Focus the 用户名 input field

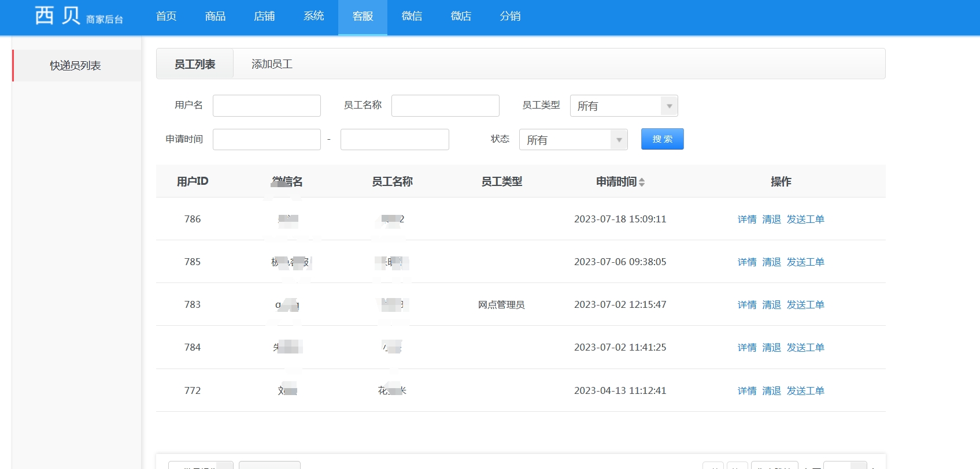click(267, 106)
